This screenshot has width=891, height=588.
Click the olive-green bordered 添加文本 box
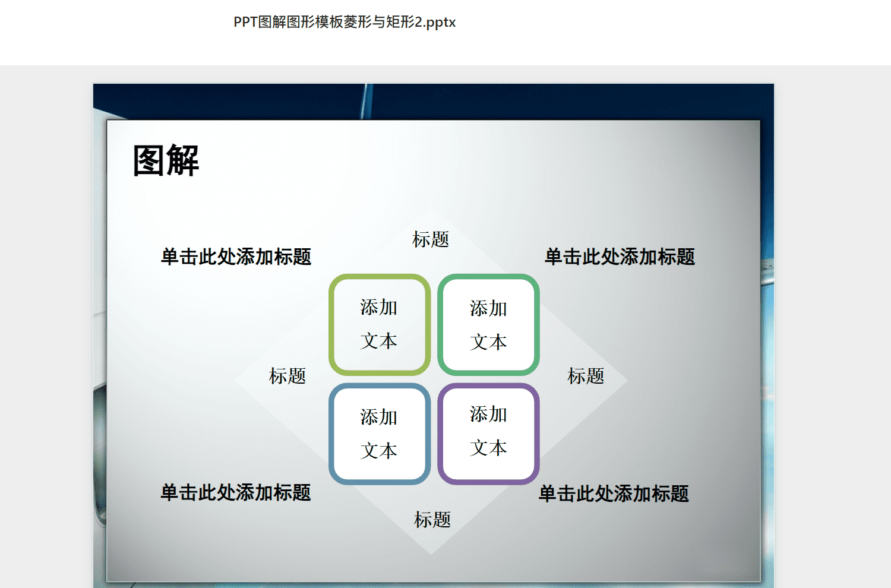tap(380, 324)
